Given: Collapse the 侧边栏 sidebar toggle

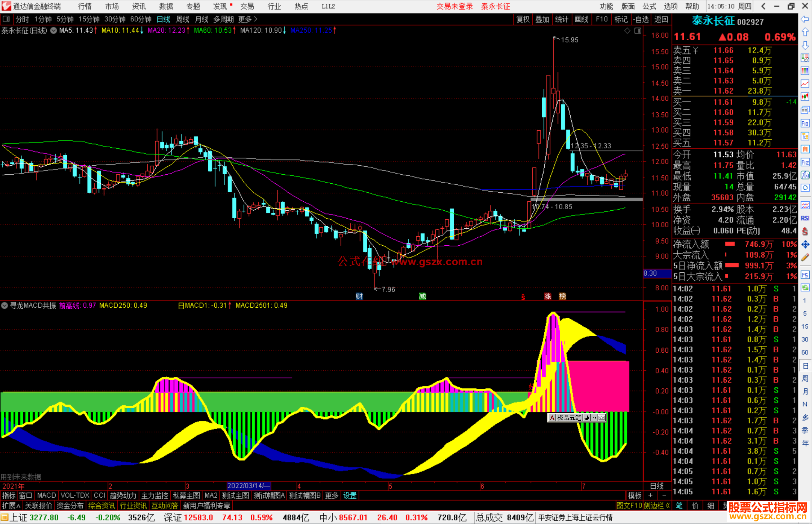Looking at the screenshot, I should tap(657, 506).
